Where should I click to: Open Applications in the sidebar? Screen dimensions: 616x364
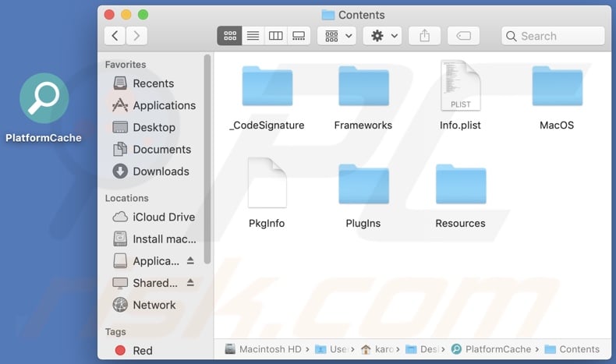(154, 105)
